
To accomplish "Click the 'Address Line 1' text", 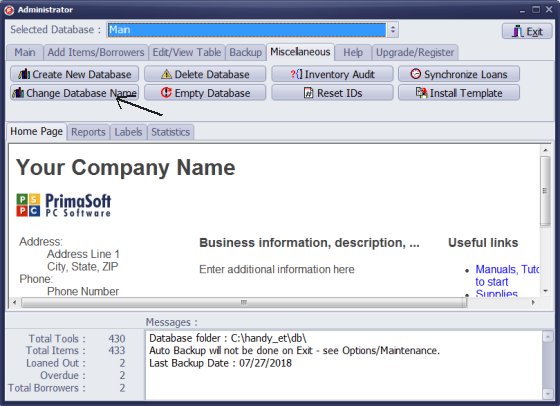I will (x=83, y=254).
